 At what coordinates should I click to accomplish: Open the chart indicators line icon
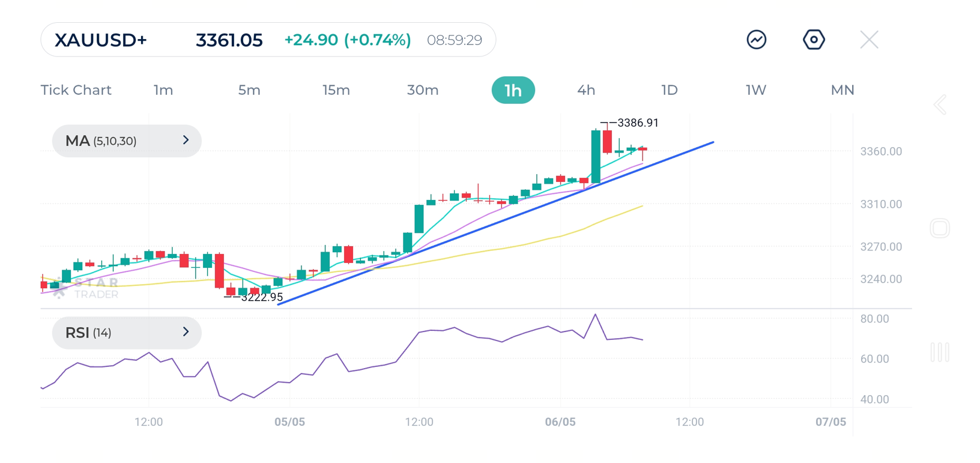pyautogui.click(x=756, y=40)
